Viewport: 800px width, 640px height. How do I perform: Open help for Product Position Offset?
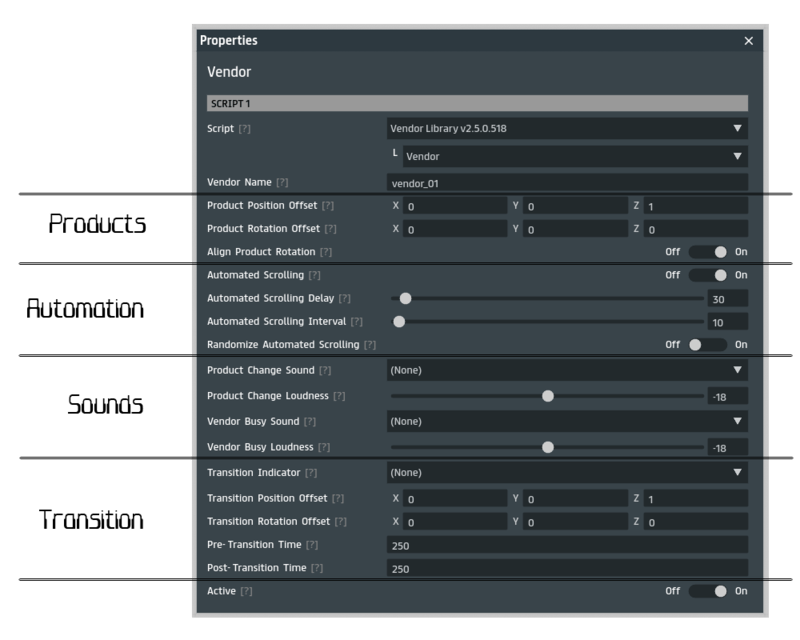tap(328, 206)
